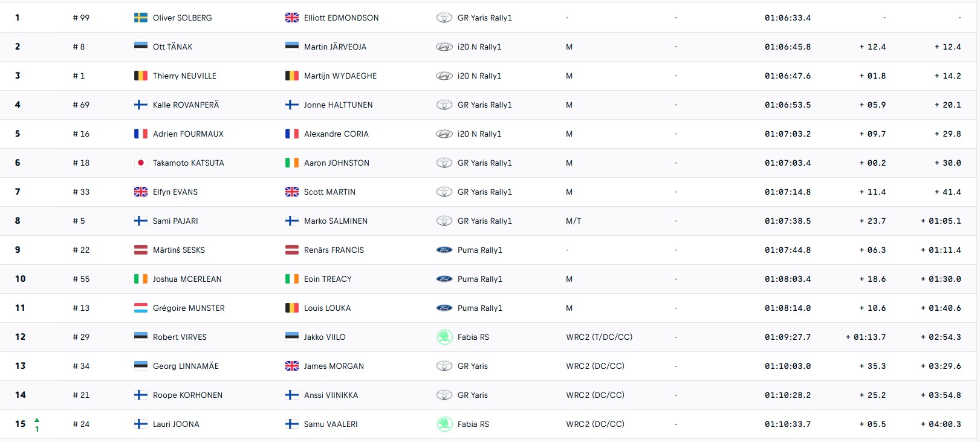Click the Škoda logo in Robert Virves' row
980x442 pixels.
click(x=444, y=337)
